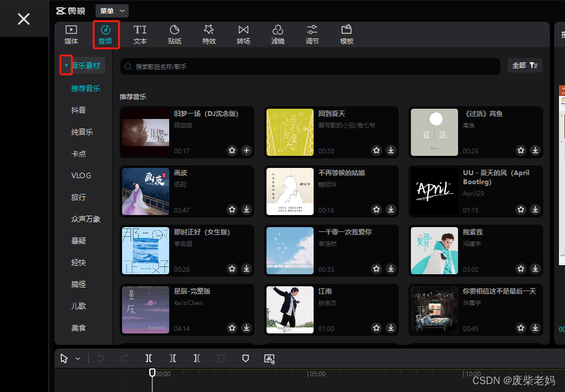
Task: Open the 转场 transitions tab
Action: [244, 34]
